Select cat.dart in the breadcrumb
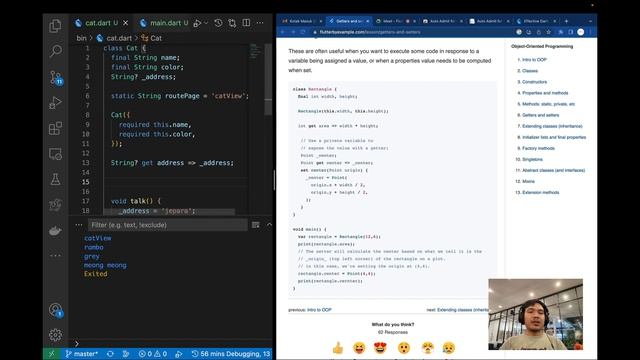The height and width of the screenshot is (360, 640). point(114,38)
